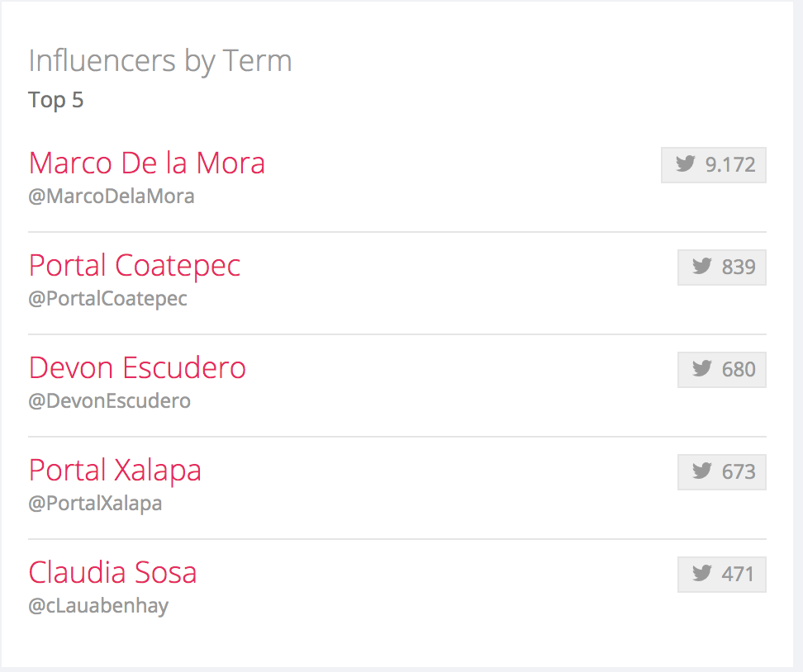Click Twitter bird icon beside 9.172
The height and width of the screenshot is (672, 803).
[x=685, y=163]
